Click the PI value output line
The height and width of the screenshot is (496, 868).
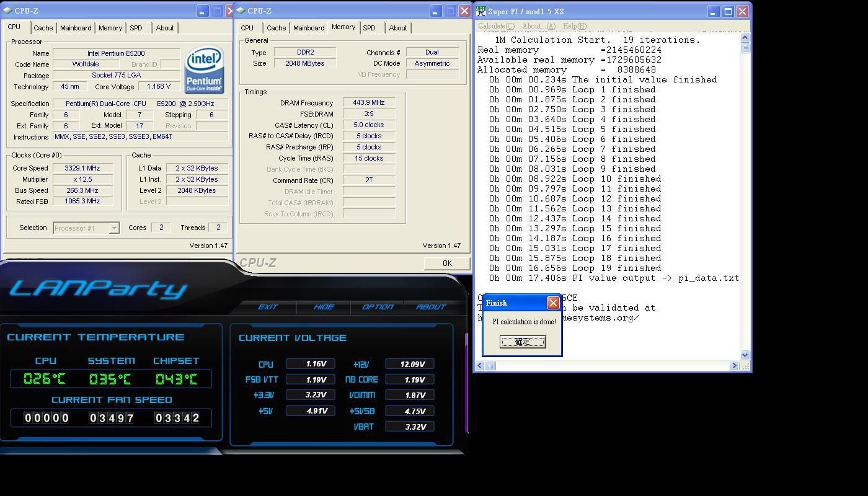click(x=614, y=278)
